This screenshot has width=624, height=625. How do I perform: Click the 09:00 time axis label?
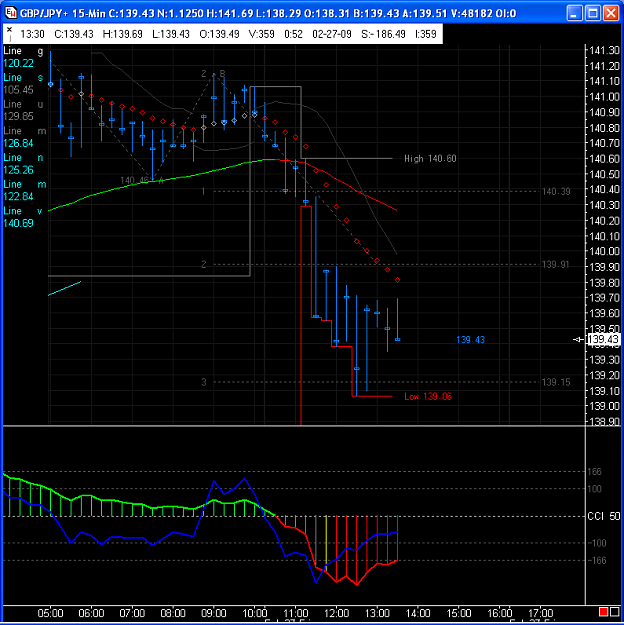(x=214, y=613)
